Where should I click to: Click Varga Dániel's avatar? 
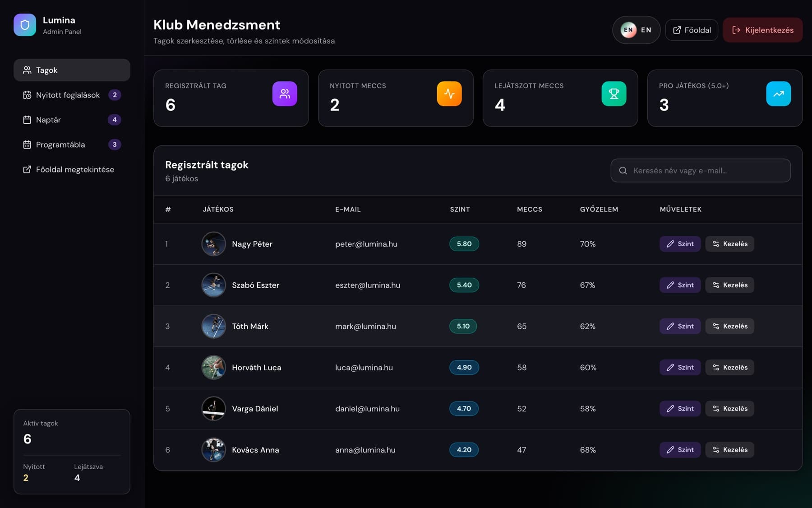point(213,409)
